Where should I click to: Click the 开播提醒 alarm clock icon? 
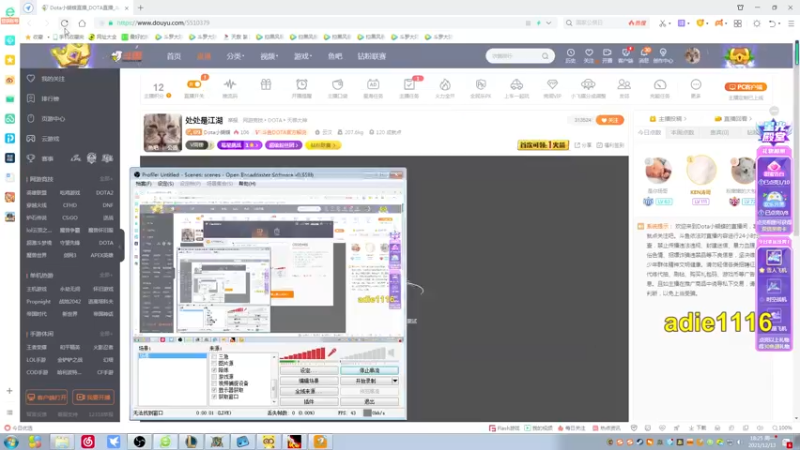tap(302, 84)
